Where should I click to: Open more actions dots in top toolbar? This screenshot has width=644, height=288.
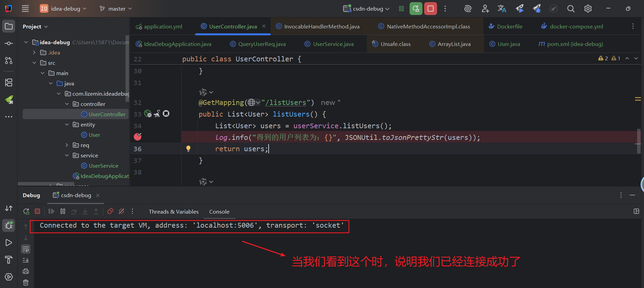pyautogui.click(x=445, y=9)
